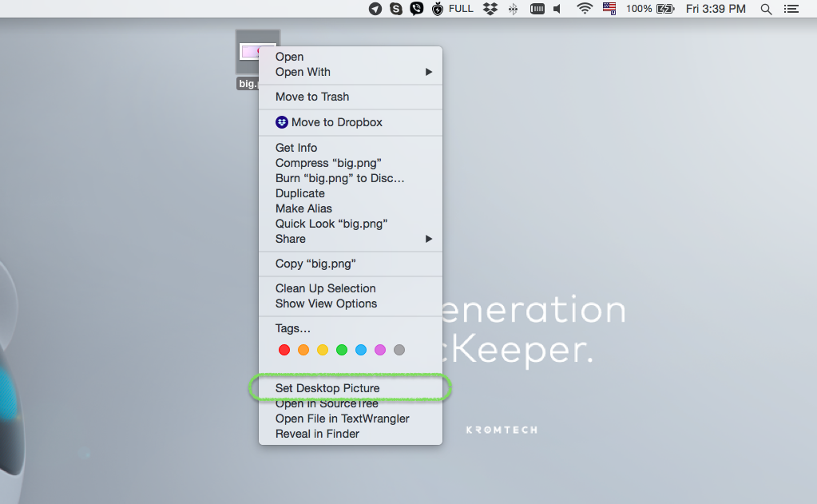The height and width of the screenshot is (504, 817).
Task: Choose Set Desktop Picture
Action: 350,388
